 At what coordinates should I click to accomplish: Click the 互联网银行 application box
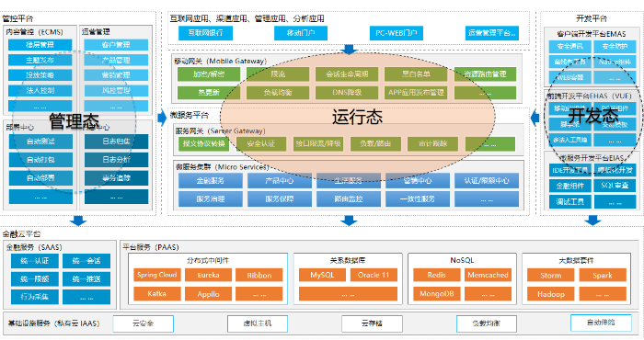[x=205, y=33]
